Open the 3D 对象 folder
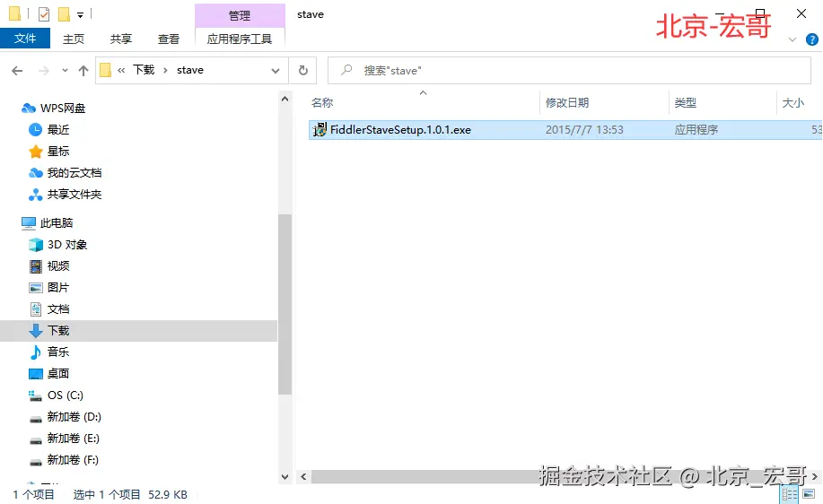 pos(66,245)
